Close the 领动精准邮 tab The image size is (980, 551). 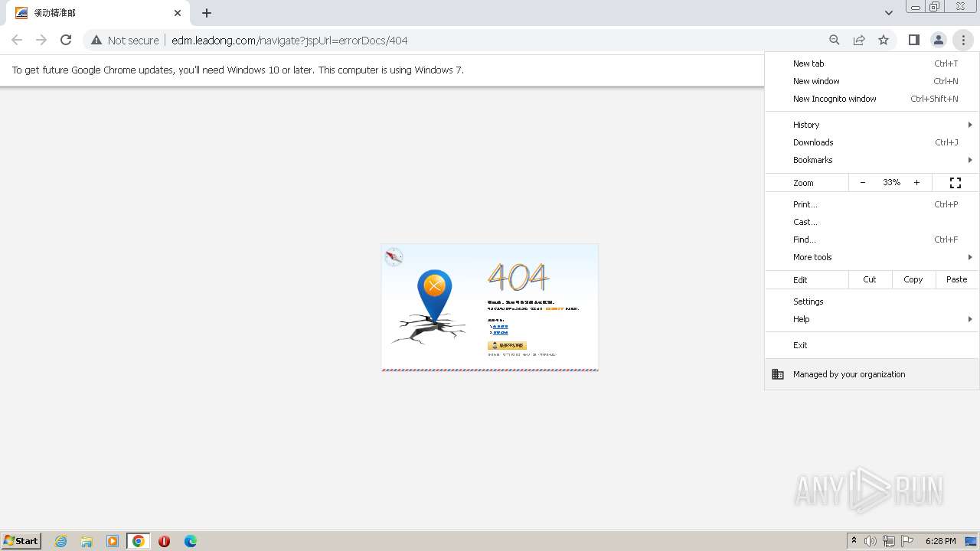coord(178,13)
